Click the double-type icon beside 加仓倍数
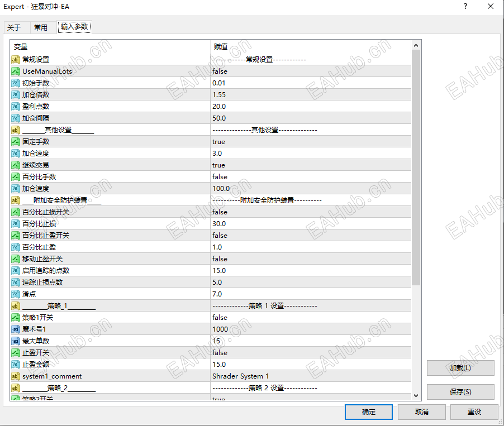 (x=16, y=95)
